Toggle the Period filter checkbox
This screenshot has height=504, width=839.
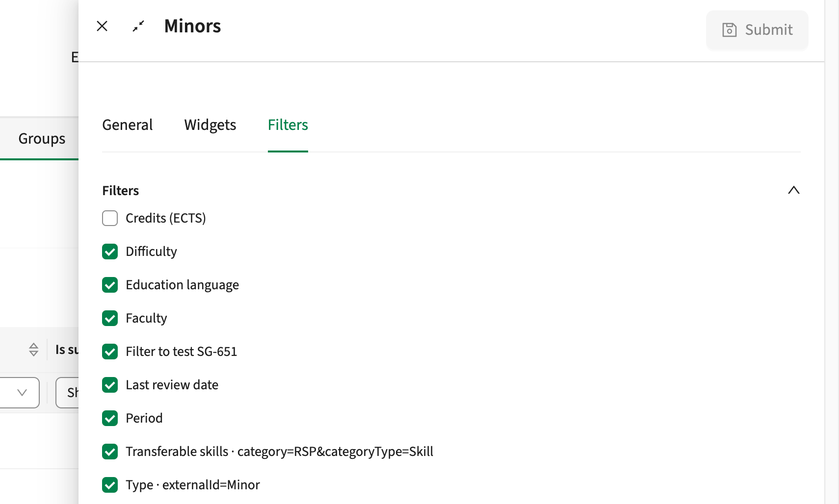110,418
